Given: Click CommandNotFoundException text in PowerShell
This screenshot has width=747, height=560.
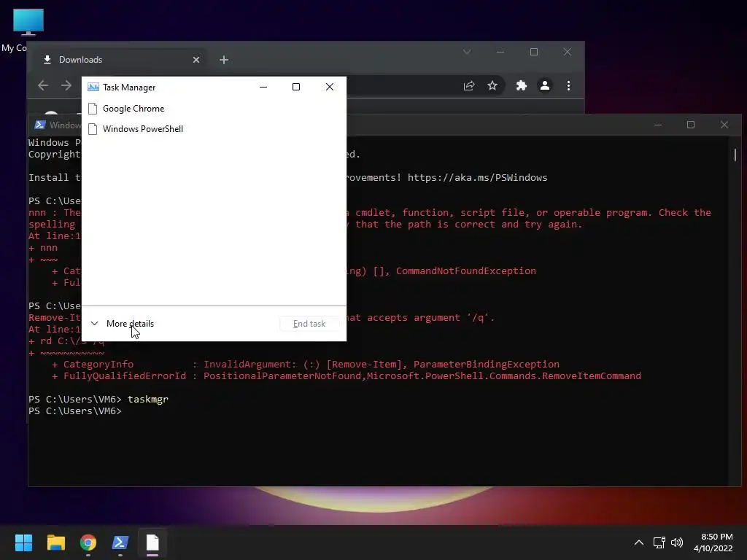Looking at the screenshot, I should point(466,271).
